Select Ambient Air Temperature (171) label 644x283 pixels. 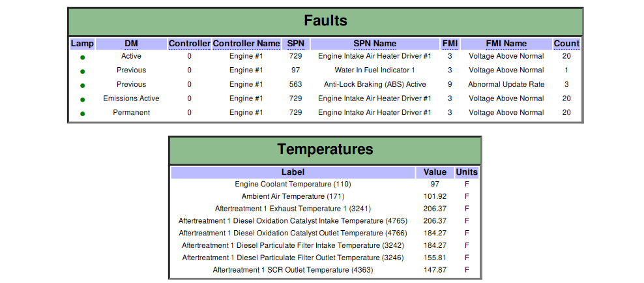pos(293,196)
